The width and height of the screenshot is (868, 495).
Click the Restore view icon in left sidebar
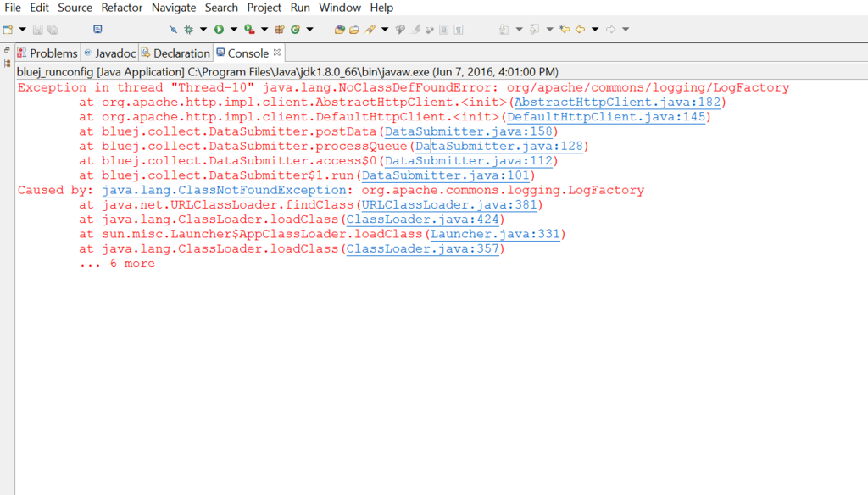(x=7, y=50)
